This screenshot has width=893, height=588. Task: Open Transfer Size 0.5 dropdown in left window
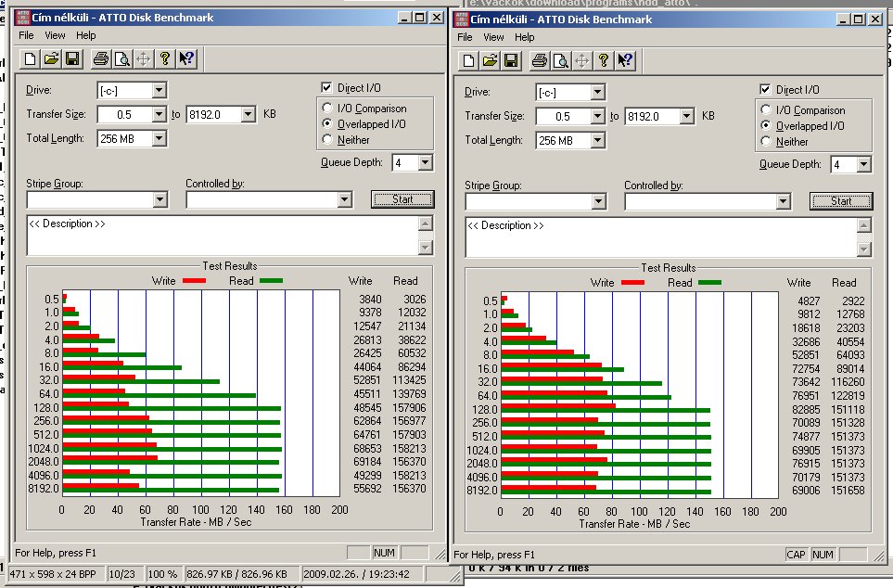pyautogui.click(x=159, y=114)
